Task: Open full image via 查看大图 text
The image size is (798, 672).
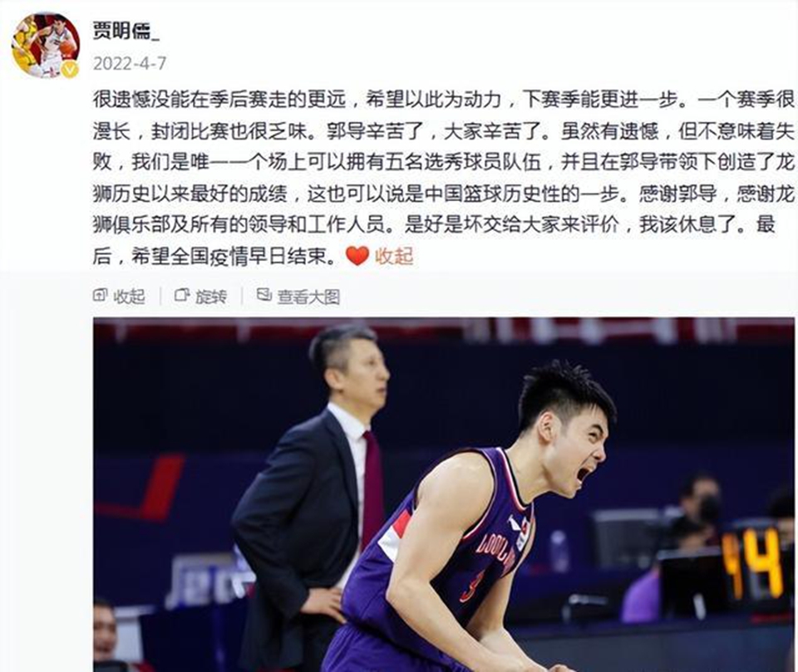Action: [308, 297]
